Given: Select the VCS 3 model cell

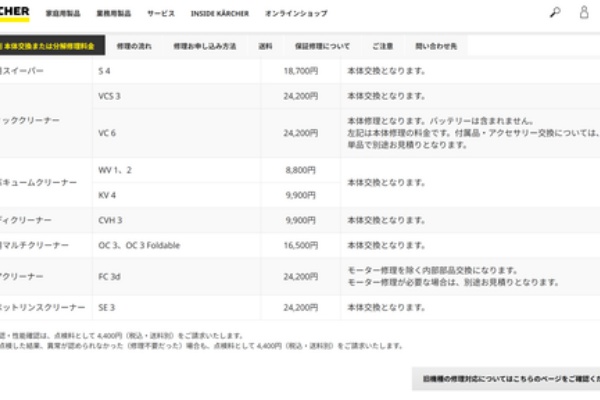Looking at the screenshot, I should (x=177, y=96).
